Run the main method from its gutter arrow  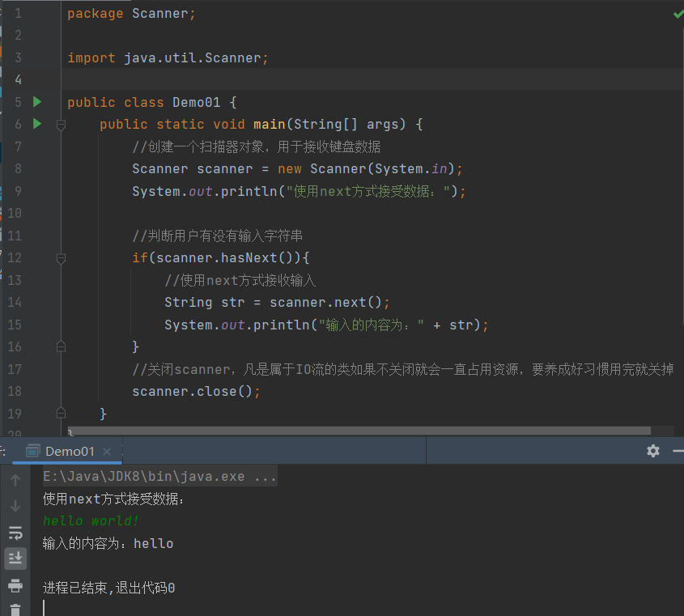pos(37,124)
